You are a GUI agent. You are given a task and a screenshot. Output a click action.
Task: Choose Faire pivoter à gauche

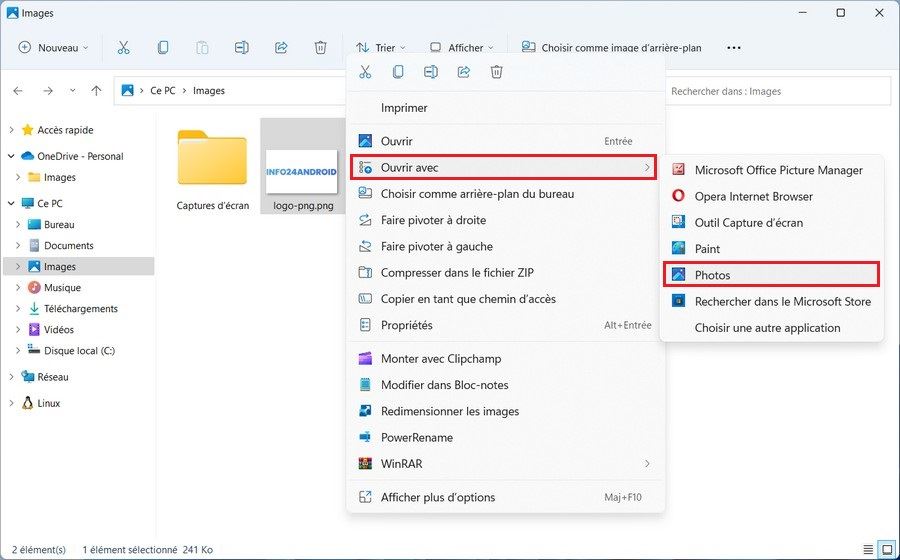pyautogui.click(x=506, y=247)
